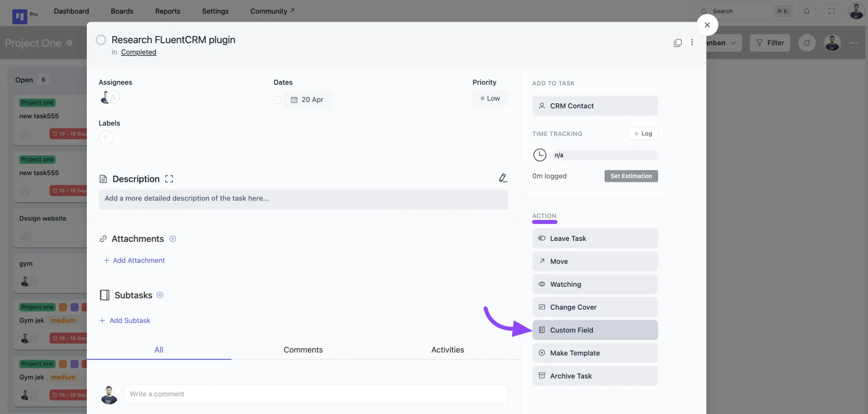
Task: Open the gym task card
Action: tap(50, 273)
